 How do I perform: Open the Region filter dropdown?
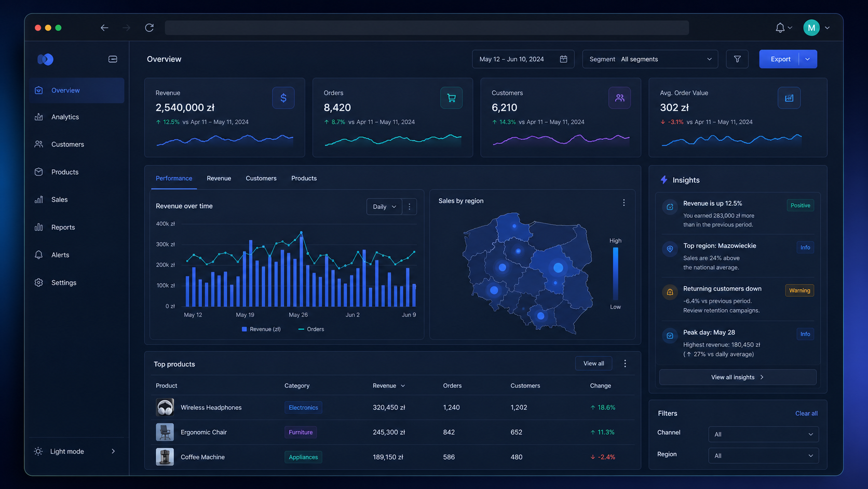[x=763, y=456]
